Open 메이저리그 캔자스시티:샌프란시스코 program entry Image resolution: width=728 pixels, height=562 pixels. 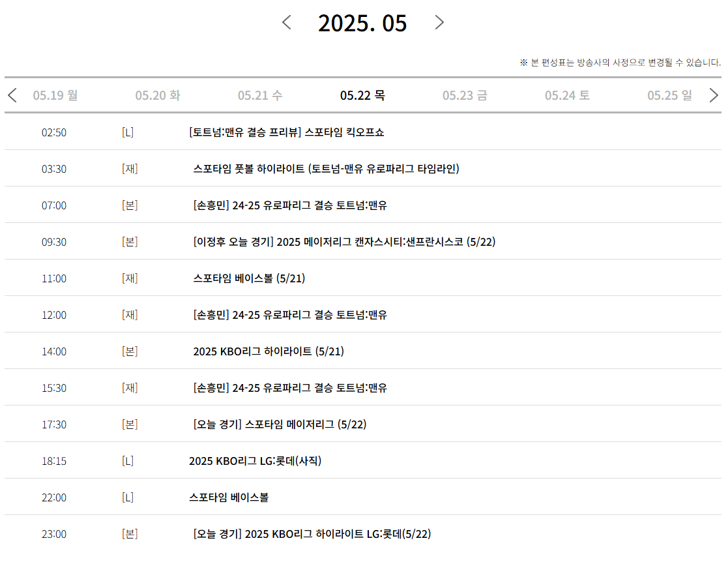pyautogui.click(x=344, y=242)
